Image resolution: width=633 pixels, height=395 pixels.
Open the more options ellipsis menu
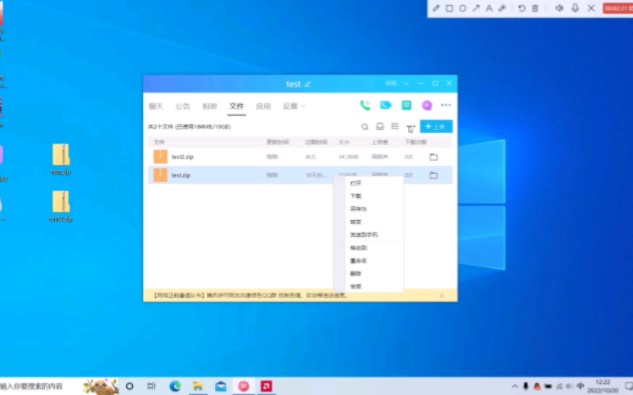[x=446, y=105]
